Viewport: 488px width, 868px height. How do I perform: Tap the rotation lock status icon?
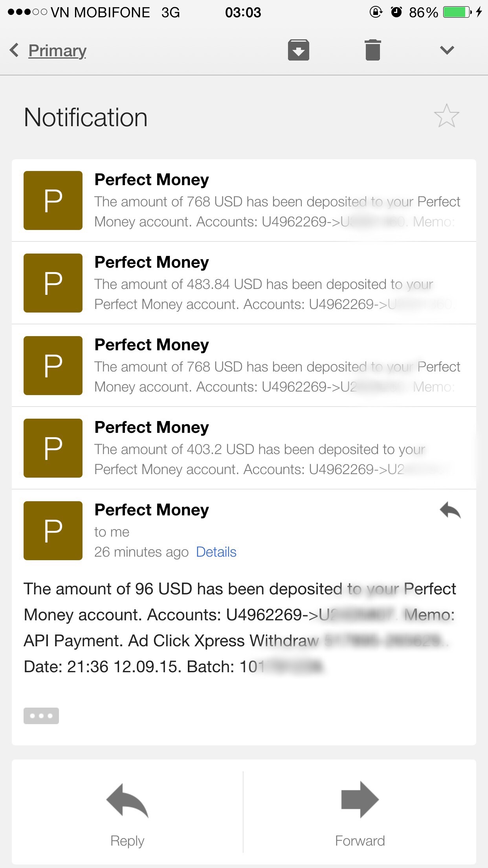point(376,12)
